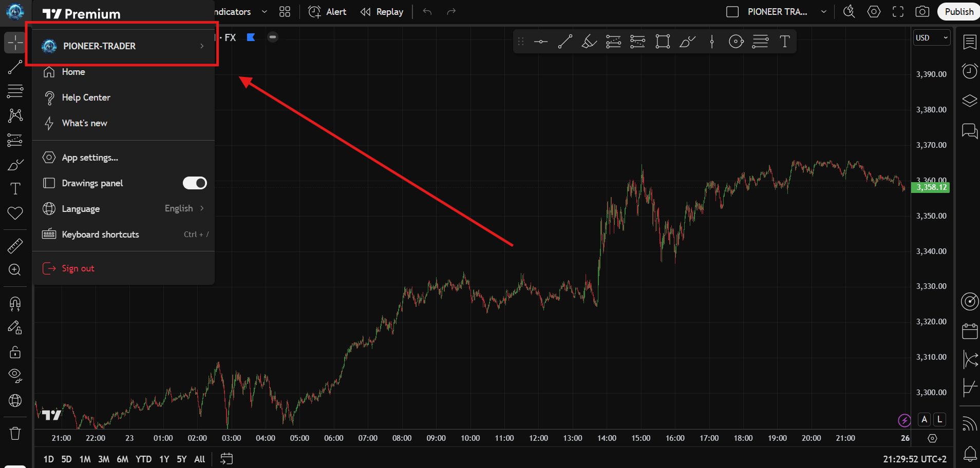Select the trend line tool in sidebar
The width and height of the screenshot is (980, 468).
[15, 67]
